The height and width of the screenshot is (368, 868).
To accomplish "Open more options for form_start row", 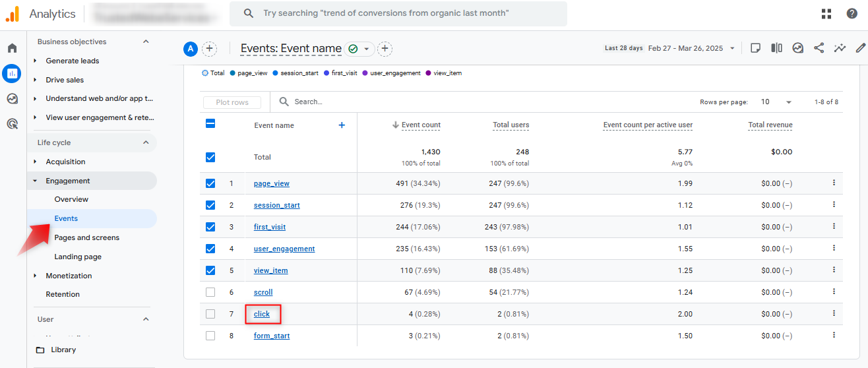I will click(834, 335).
